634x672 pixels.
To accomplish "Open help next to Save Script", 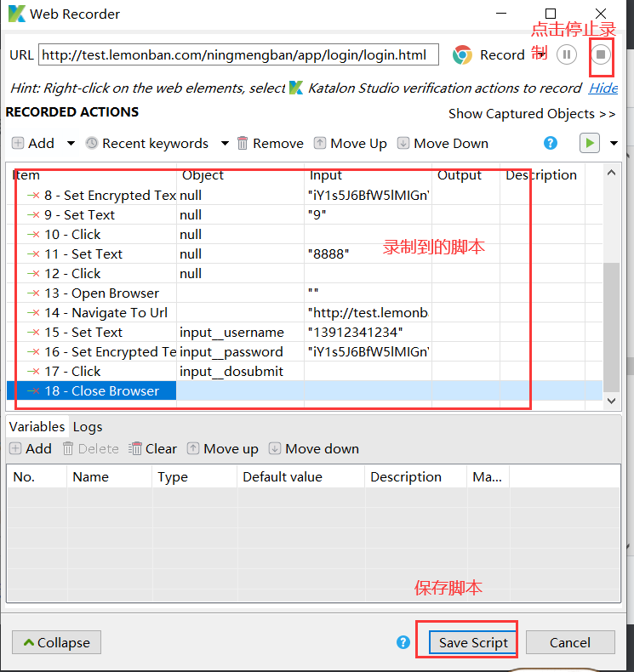I will click(403, 642).
